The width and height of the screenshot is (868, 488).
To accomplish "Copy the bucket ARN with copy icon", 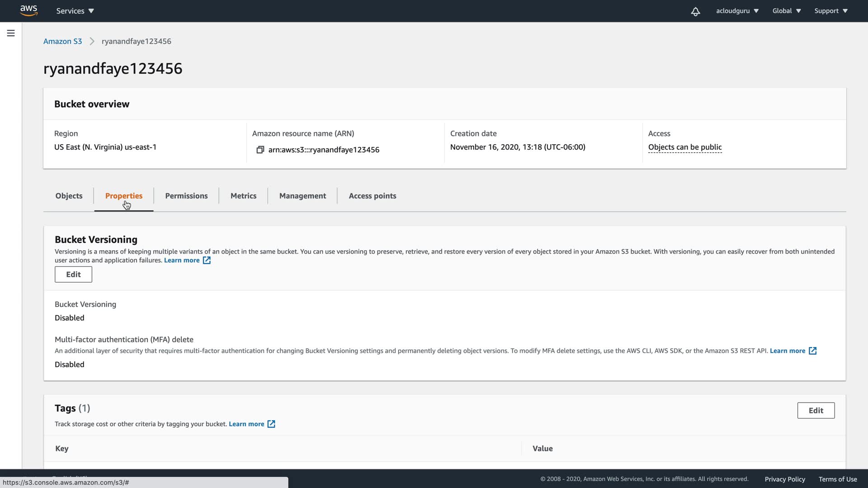I will 260,150.
